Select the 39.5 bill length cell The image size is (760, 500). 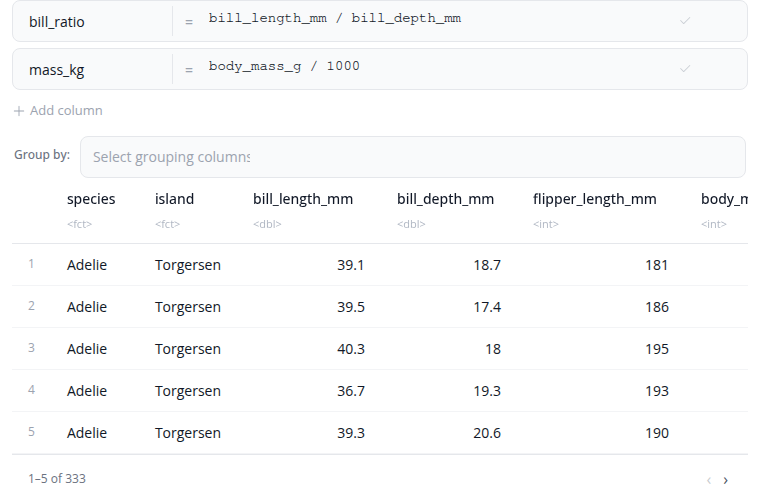pos(351,307)
